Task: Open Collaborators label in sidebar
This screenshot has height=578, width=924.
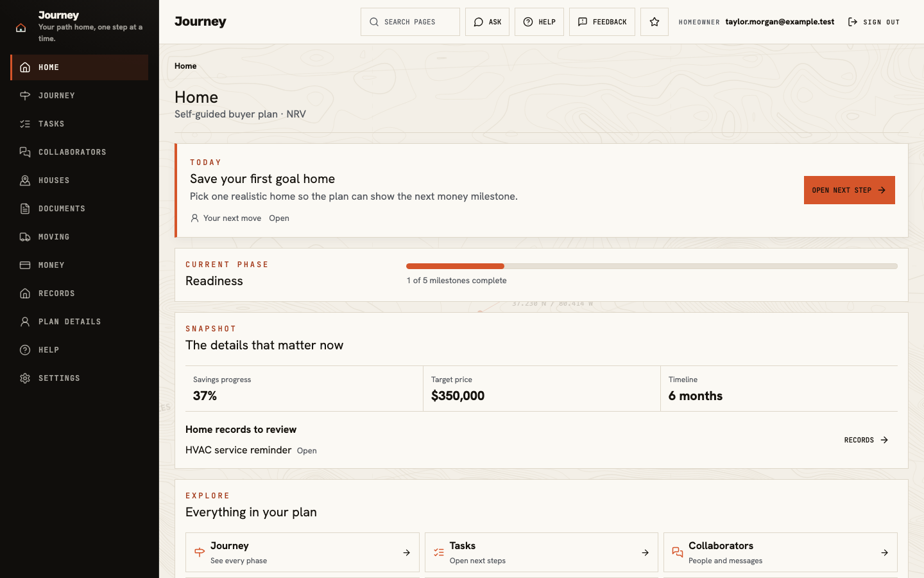Action: point(73,152)
